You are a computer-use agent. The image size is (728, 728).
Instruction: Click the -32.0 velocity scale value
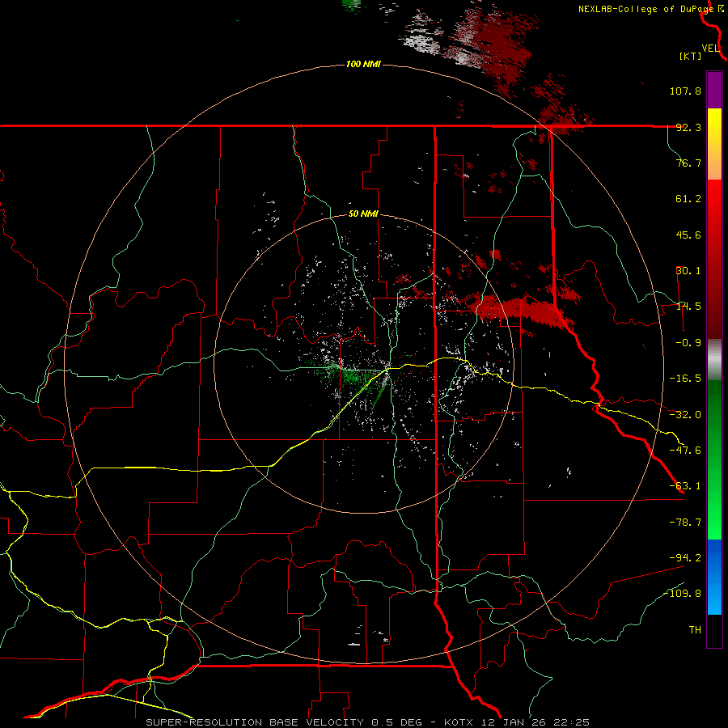pyautogui.click(x=685, y=415)
